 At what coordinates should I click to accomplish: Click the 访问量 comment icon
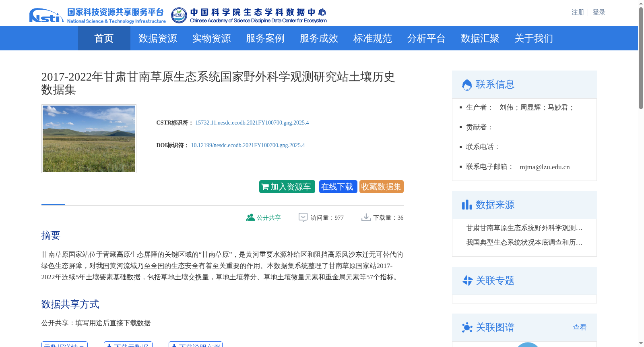(x=303, y=217)
